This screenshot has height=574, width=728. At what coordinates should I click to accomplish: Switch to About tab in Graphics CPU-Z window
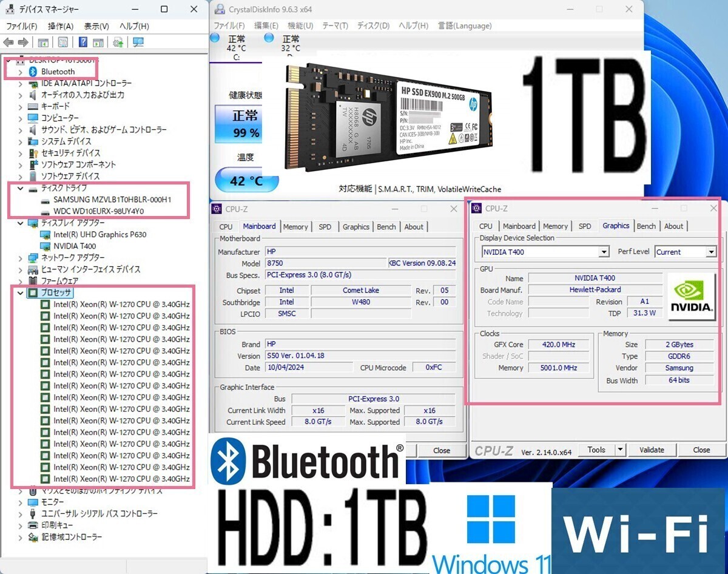(x=674, y=226)
